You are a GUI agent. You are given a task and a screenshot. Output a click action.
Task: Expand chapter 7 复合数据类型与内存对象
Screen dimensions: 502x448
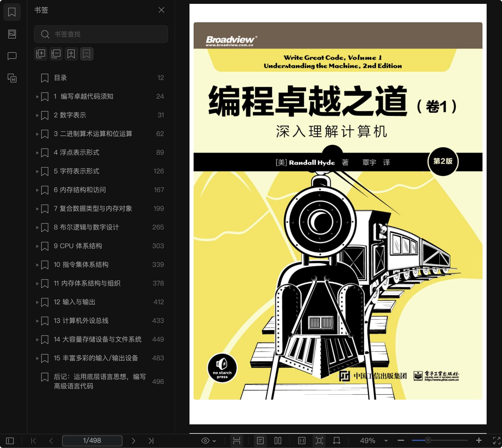click(37, 209)
